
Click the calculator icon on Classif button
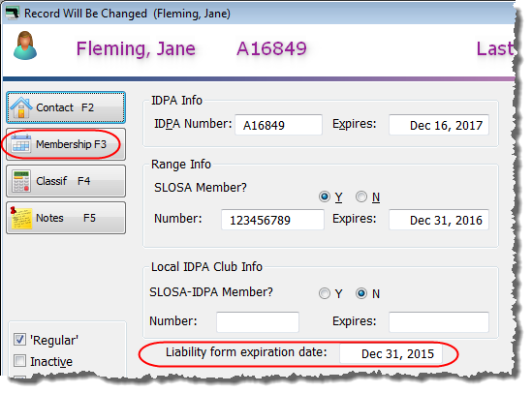[x=21, y=181]
